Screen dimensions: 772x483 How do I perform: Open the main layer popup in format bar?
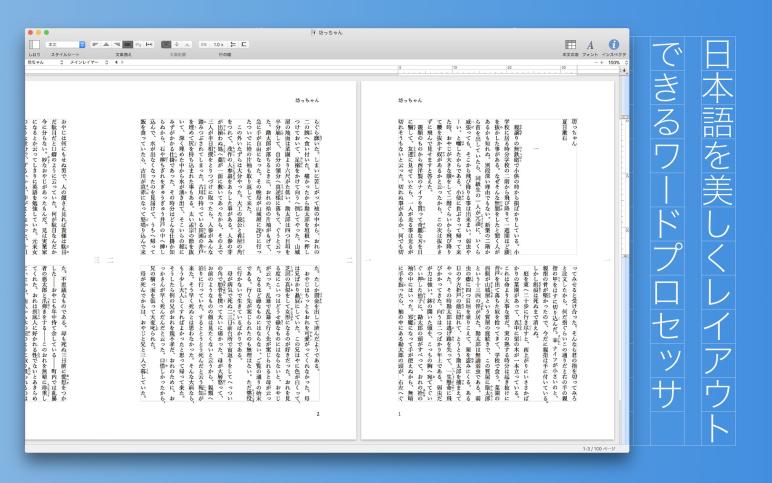tap(89, 63)
